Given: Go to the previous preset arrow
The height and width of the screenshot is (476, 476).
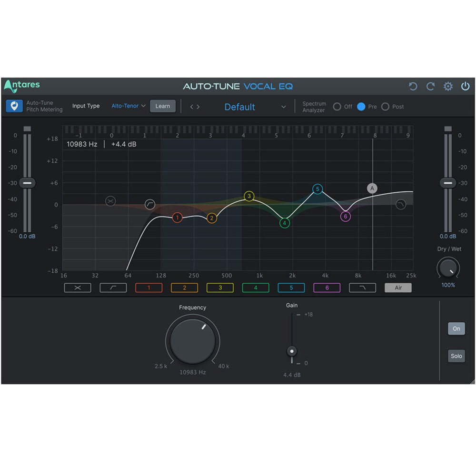Looking at the screenshot, I should pos(192,107).
